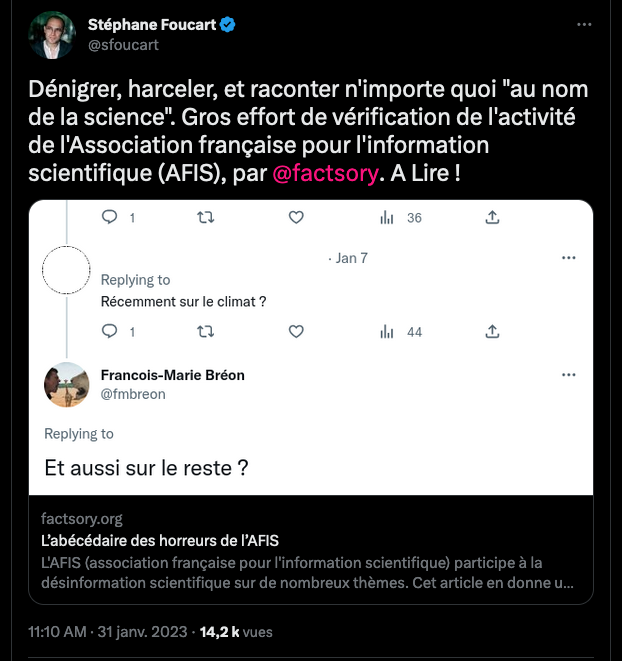Open more options for the Jan 7 reply
Viewport: 622px width, 661px height.
[x=568, y=257]
